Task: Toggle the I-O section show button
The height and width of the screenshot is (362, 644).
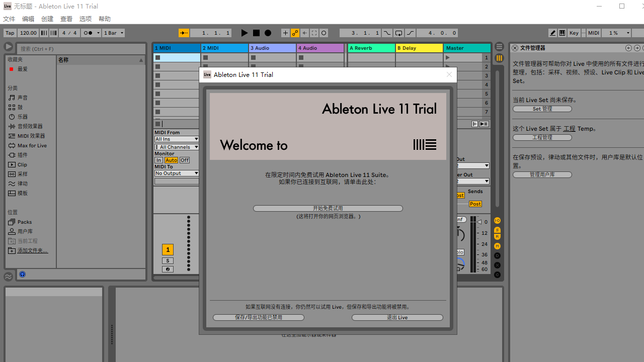Action: click(497, 220)
